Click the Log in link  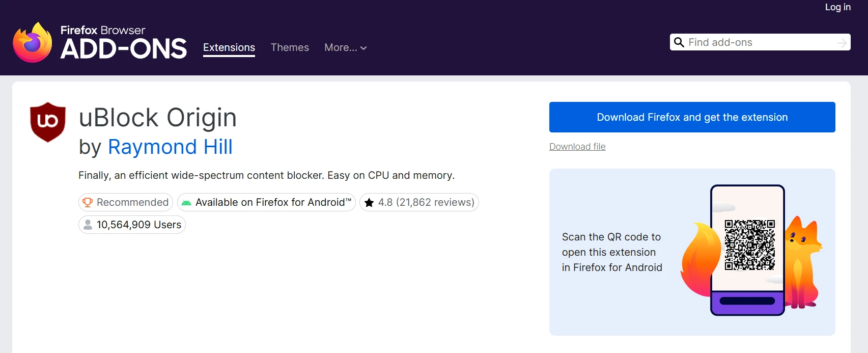837,7
